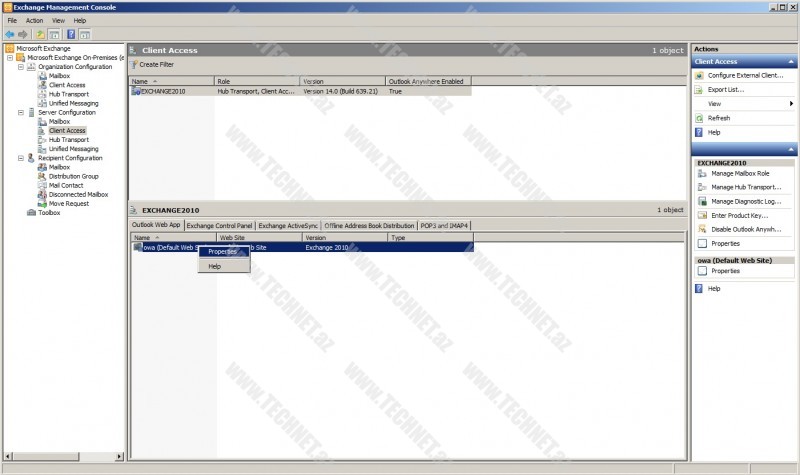Sort by Outlook Anywhere Enabled column
This screenshot has height=475, width=800.
pos(428,82)
